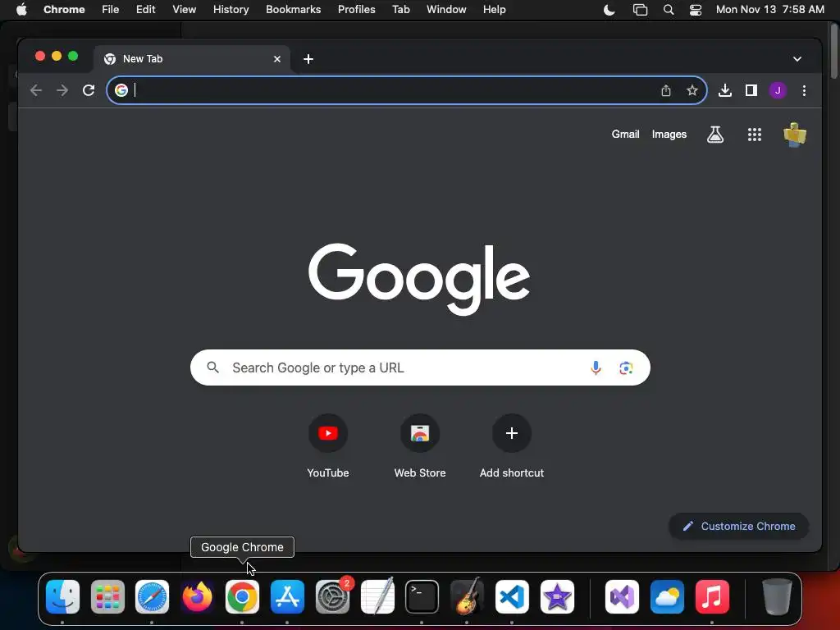
Task: Click Google Chrome in the dock
Action: 242,597
